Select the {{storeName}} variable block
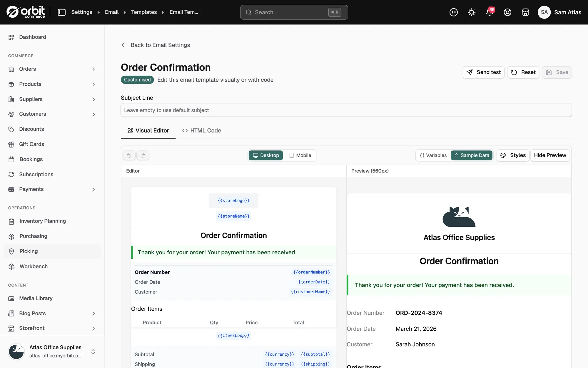588x368 pixels. (233, 216)
